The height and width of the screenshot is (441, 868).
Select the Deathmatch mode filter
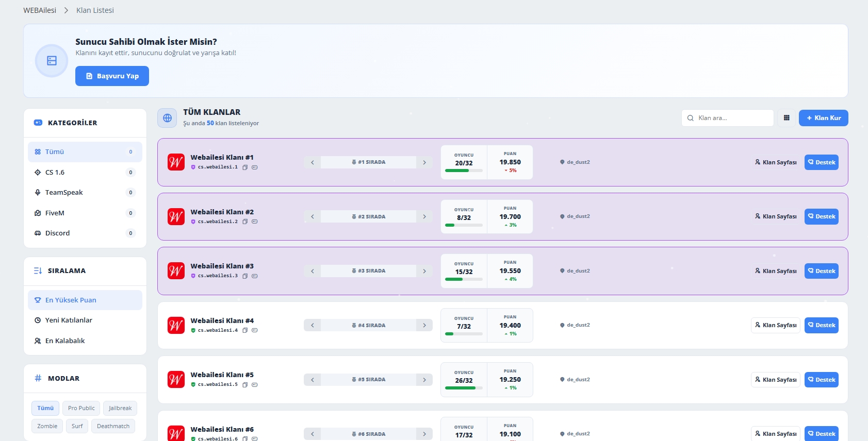[113, 426]
